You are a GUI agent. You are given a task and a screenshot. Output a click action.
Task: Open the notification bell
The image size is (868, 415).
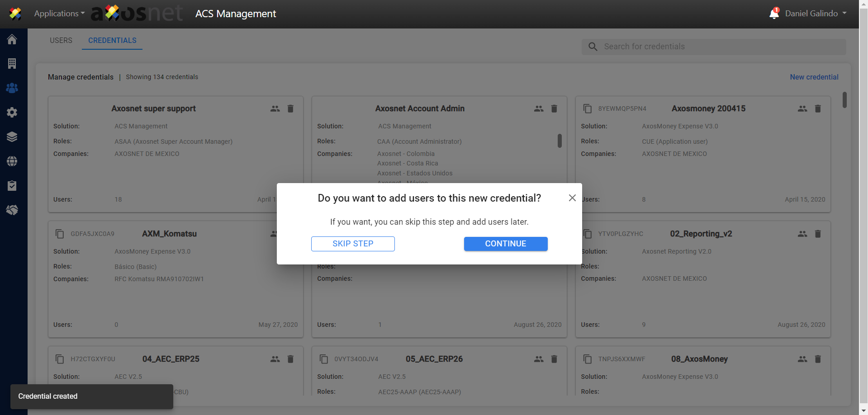click(x=774, y=14)
